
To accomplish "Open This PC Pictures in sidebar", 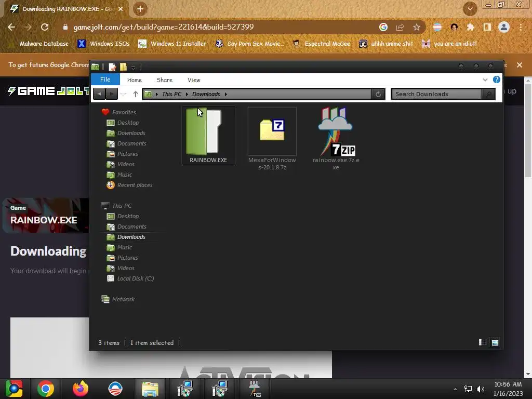I will (123, 258).
